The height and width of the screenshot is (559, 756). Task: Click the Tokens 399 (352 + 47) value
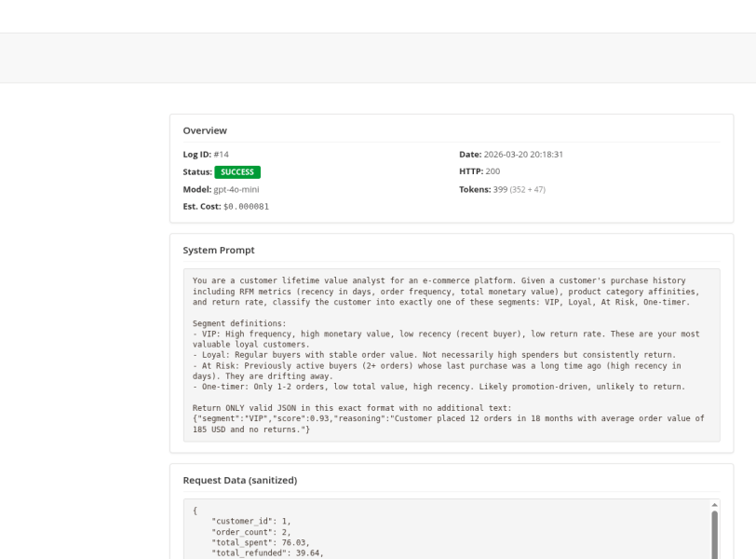[x=520, y=189]
